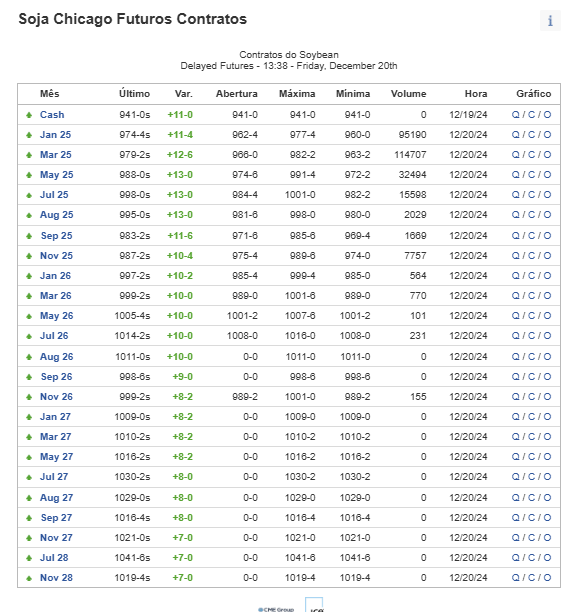
Task: Click the O link for Jan 27
Action: (x=547, y=417)
